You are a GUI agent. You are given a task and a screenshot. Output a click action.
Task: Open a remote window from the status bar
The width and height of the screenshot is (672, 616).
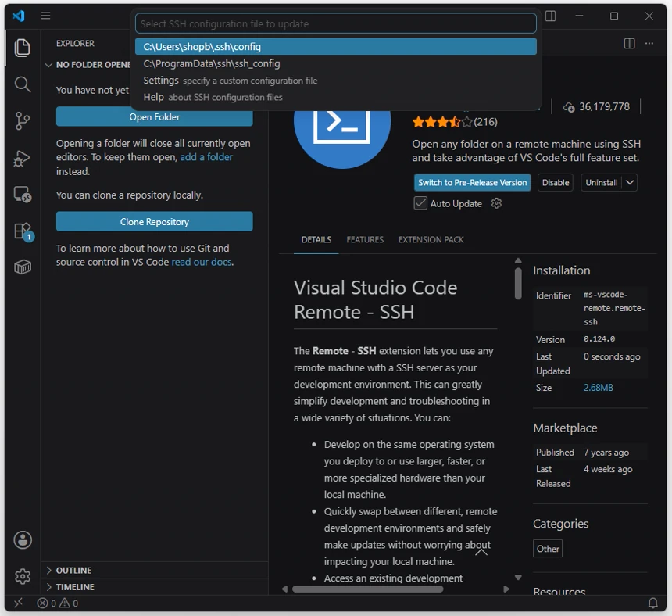[x=18, y=603]
